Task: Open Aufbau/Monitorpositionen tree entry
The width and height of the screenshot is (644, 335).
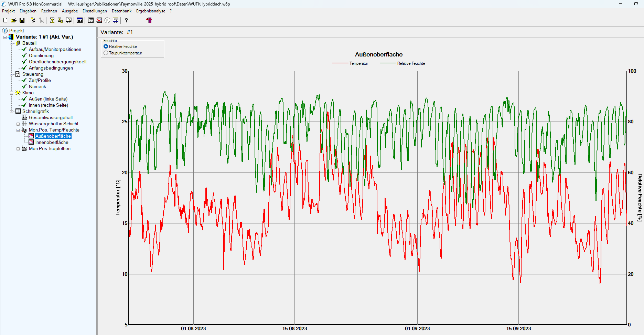Action: coord(55,50)
